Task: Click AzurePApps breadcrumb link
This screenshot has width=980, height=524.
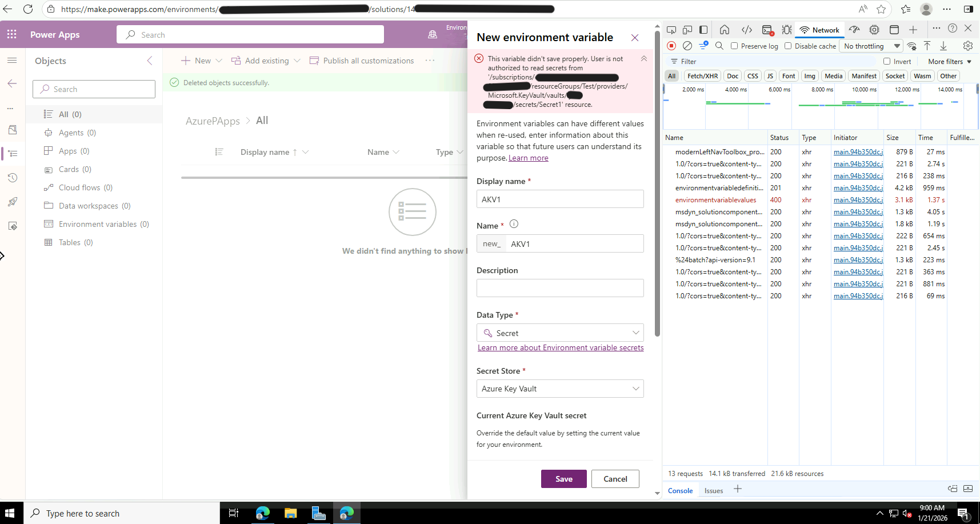Action: [x=213, y=121]
